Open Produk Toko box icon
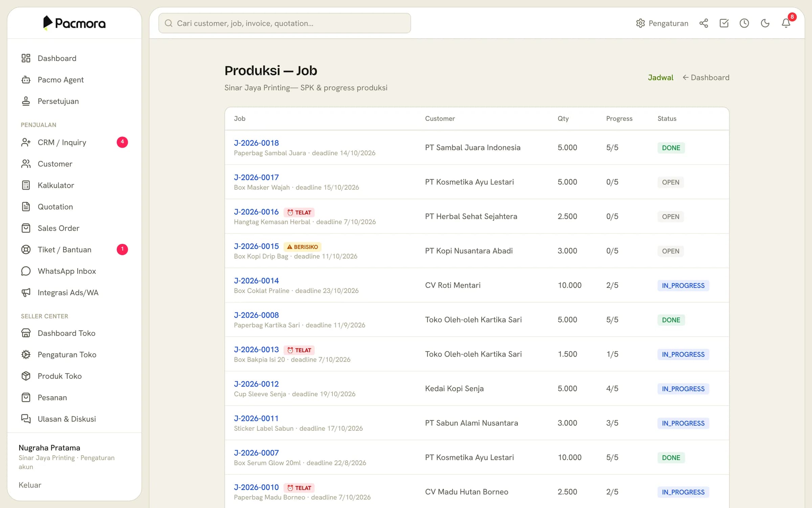The width and height of the screenshot is (812, 508). tap(26, 376)
